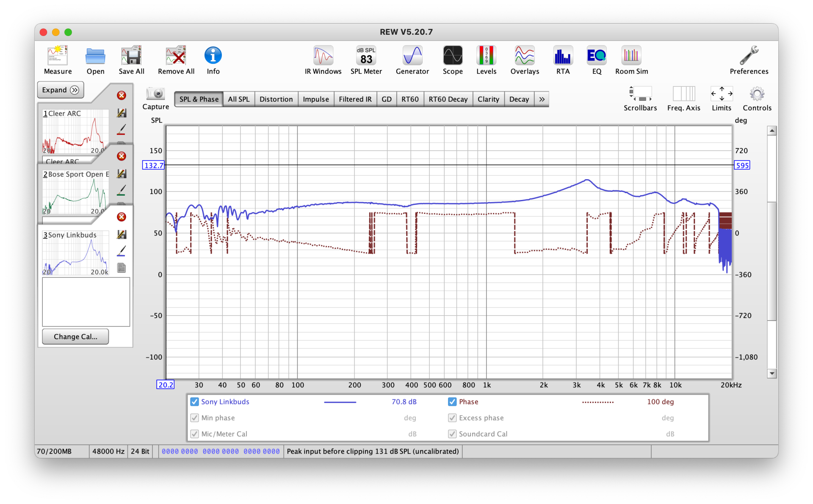Show more graph tabs chevron
Image resolution: width=813 pixels, height=504 pixels.
pos(542,99)
